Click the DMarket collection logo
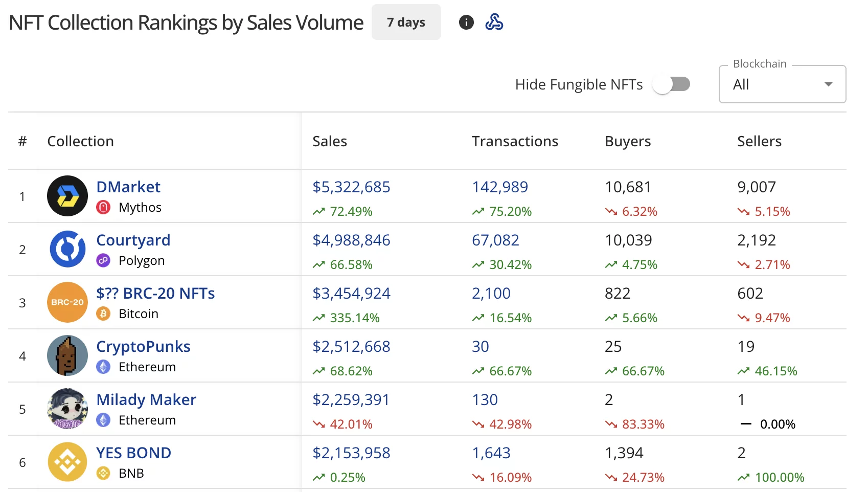This screenshot has width=868, height=492. tap(67, 196)
